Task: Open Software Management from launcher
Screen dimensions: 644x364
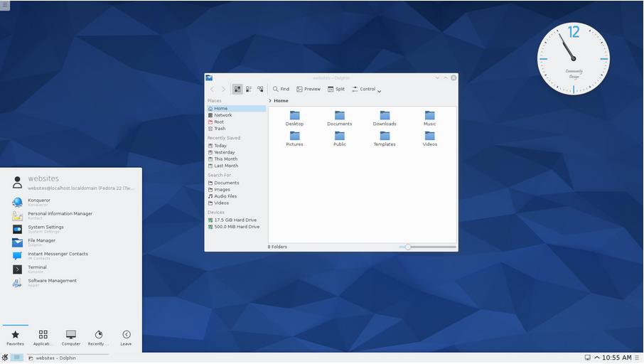Action: (x=70, y=283)
